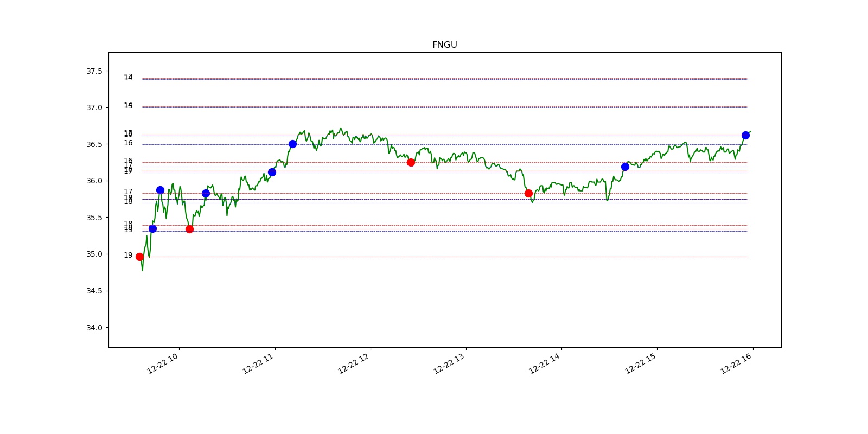Select the 37.5 y-axis label

pos(94,71)
